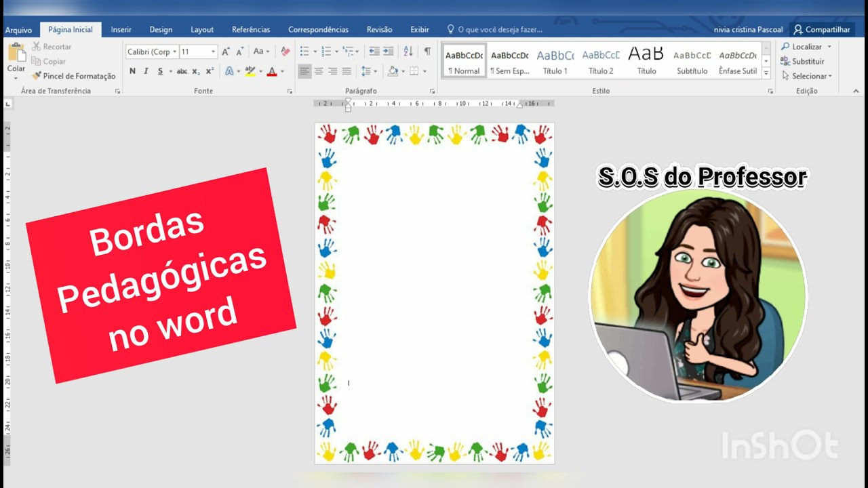Open the Área de Transferência launcher
Screen dimensions: 868x488
pyautogui.click(x=117, y=91)
